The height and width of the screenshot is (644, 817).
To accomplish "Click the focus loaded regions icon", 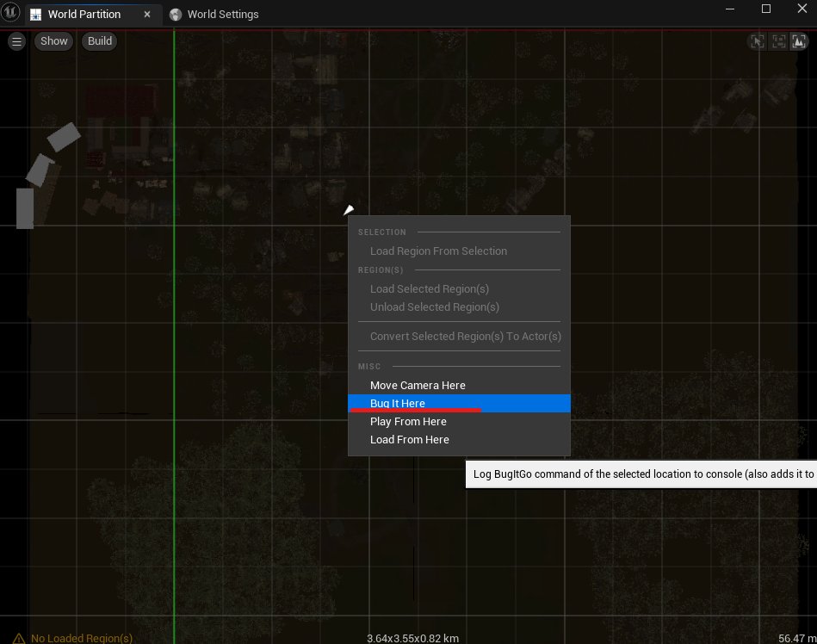I will [x=778, y=41].
